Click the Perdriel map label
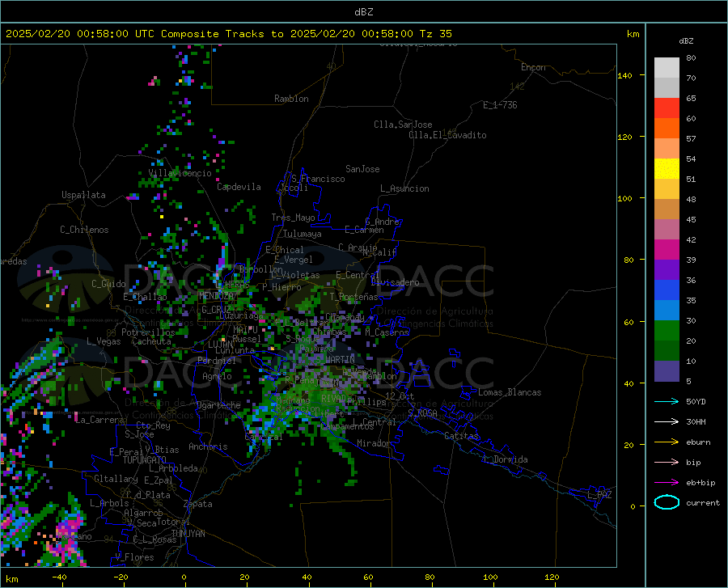This screenshot has width=728, height=588. tap(217, 361)
